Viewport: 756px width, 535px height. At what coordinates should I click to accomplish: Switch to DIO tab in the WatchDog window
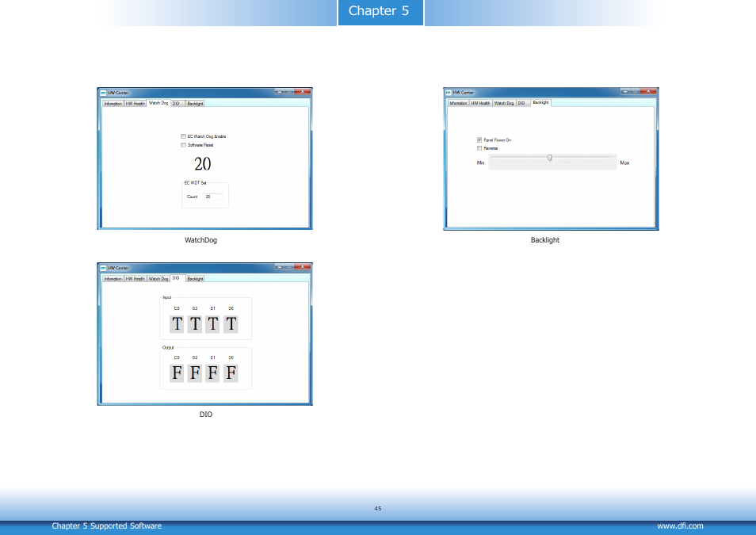178,103
